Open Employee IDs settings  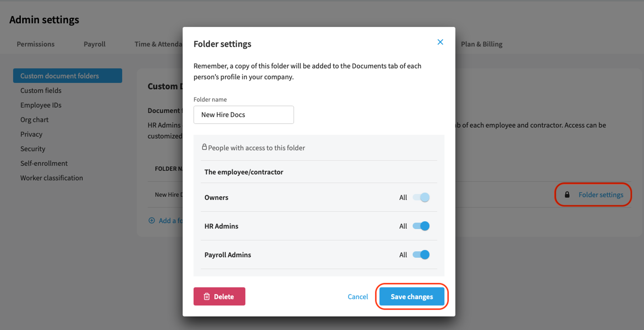pyautogui.click(x=41, y=105)
